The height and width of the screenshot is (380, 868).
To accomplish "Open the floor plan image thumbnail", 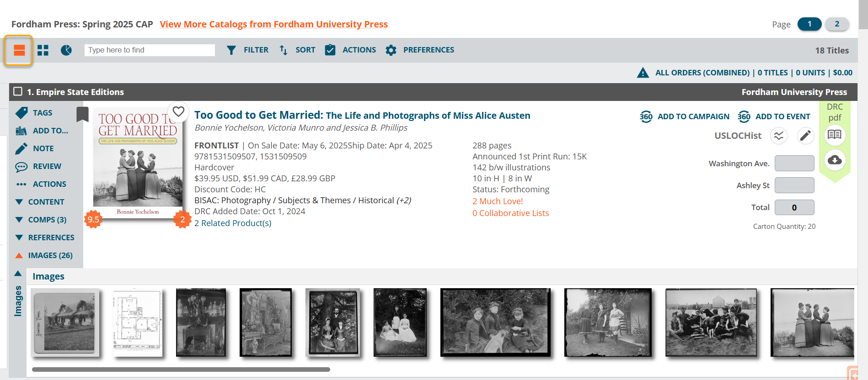I will coord(137,322).
